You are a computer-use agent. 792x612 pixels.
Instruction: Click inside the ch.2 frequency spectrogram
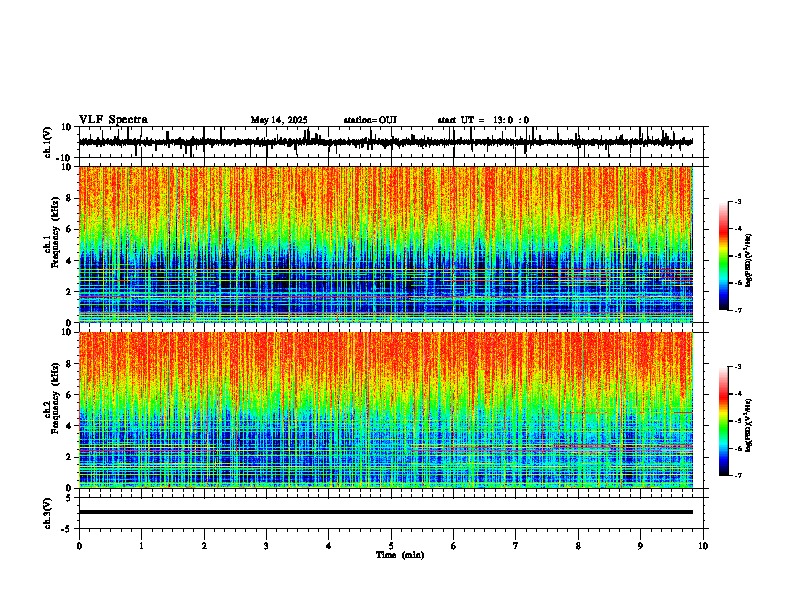tap(386, 410)
